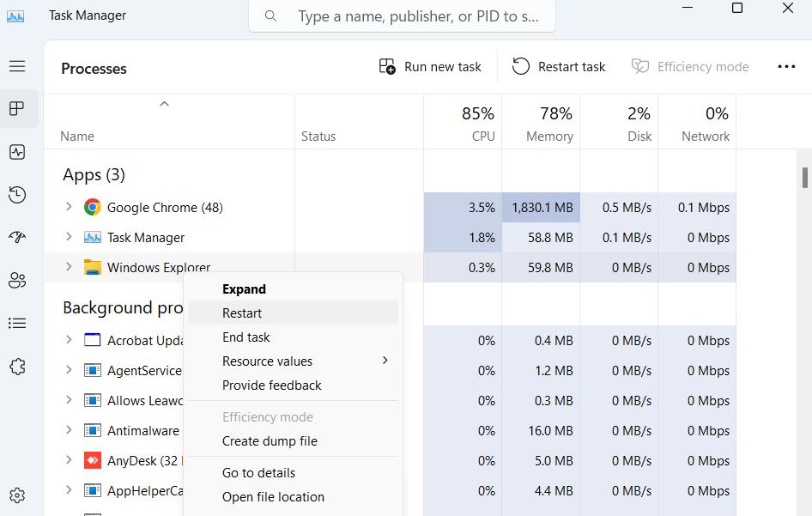
Task: Click the AppHelperCap process icon
Action: [x=92, y=490]
